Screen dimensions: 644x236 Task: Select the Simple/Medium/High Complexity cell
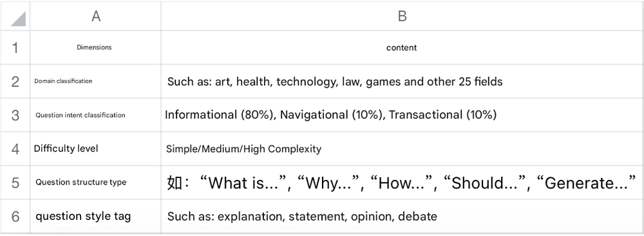[x=402, y=149]
